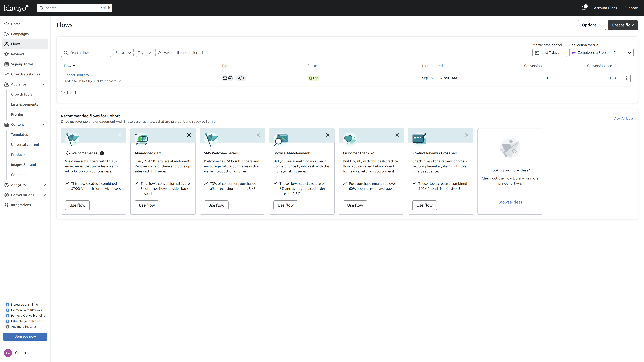Image resolution: width=644 pixels, height=362 pixels.
Task: Click the info icon next to Welcome Series
Action: (102, 153)
